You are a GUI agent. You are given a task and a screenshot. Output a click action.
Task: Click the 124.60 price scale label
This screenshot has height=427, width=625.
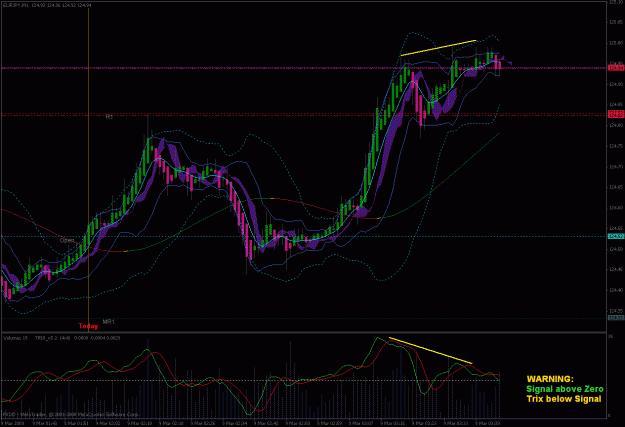point(615,208)
